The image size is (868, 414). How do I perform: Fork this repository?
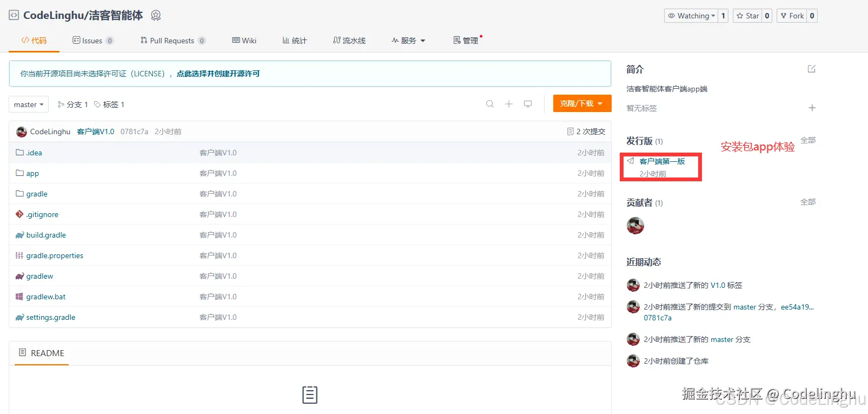pyautogui.click(x=792, y=16)
